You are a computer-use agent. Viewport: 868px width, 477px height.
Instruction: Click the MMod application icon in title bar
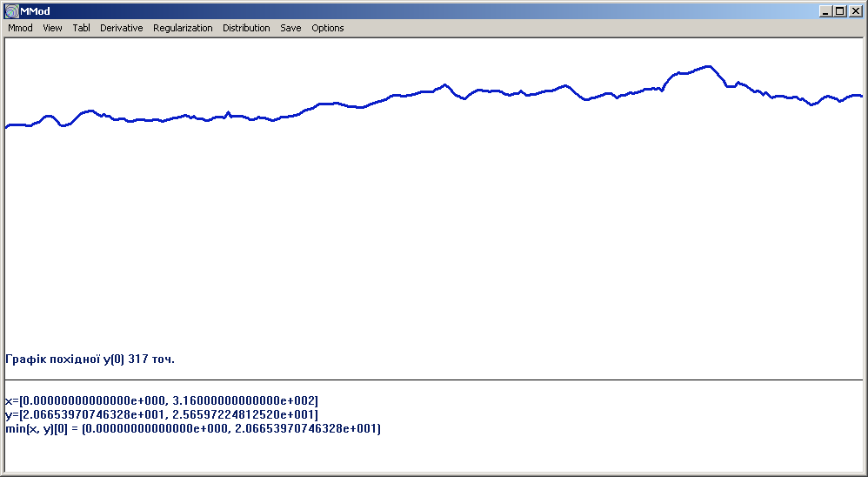point(11,11)
